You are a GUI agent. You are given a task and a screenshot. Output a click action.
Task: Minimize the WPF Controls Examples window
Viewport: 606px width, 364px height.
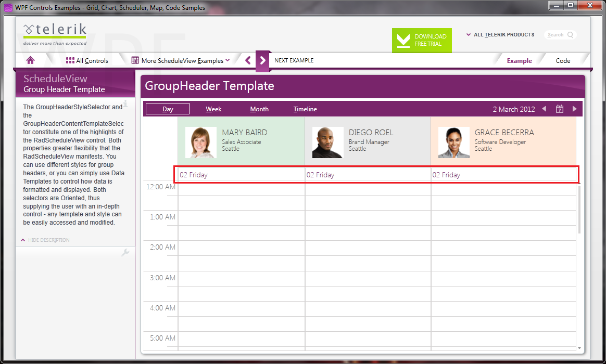[557, 5]
